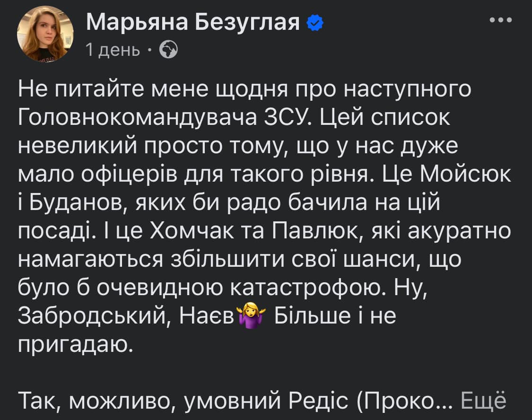The image size is (532, 420).
Task: Click the '1 день' post timestamp
Action: [x=113, y=50]
